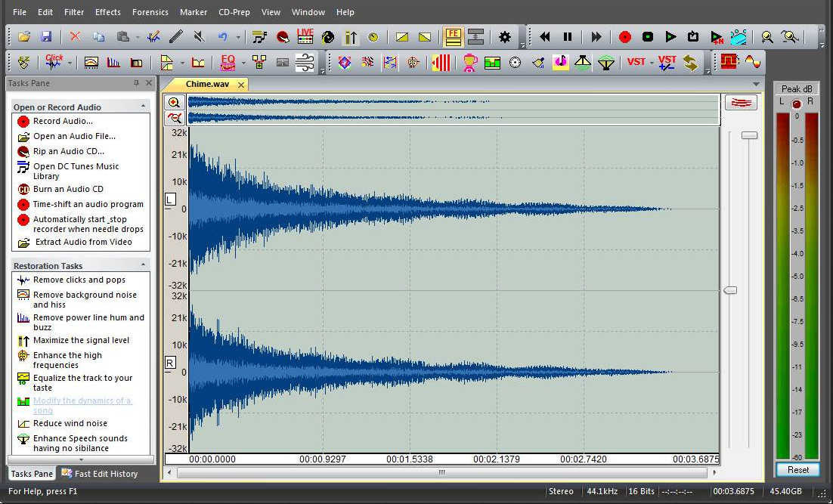Select the Chime.wav tab
Screen dimensions: 833x504
[207, 84]
